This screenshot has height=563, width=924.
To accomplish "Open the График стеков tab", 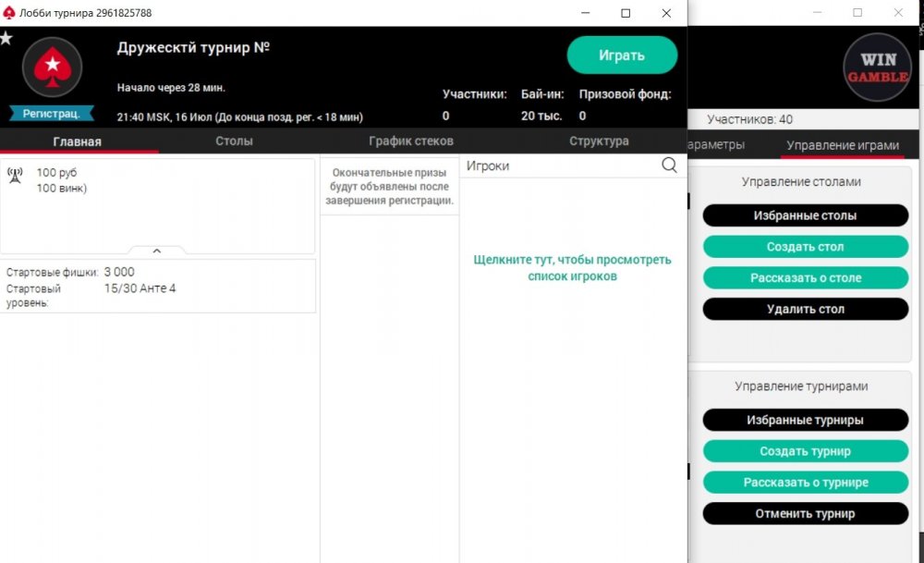I will pos(410,141).
